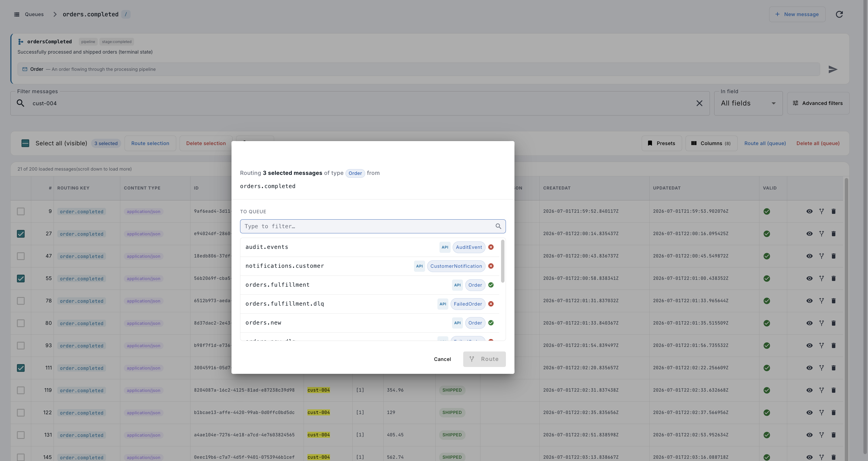Viewport: 868px width, 461px height.
Task: Open the Queues list menu icon
Action: (x=17, y=14)
